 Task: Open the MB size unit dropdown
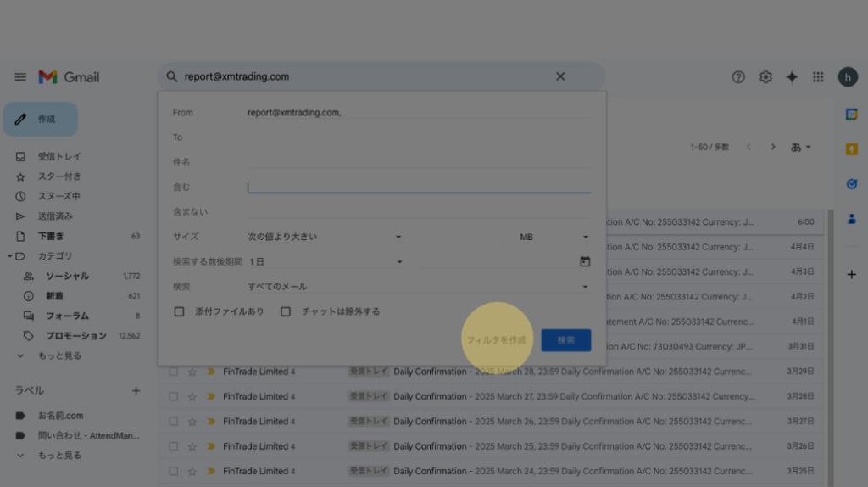coord(554,237)
